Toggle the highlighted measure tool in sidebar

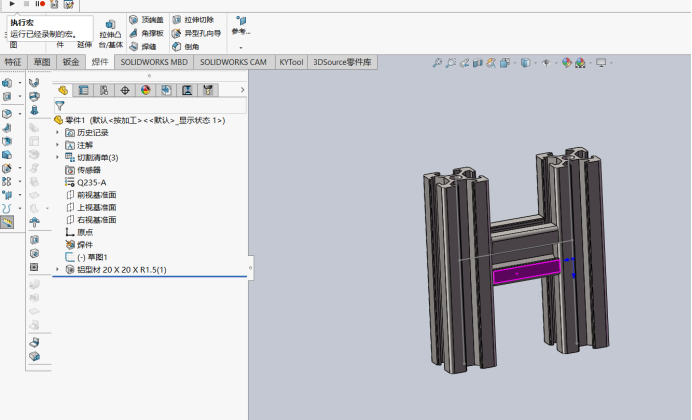point(7,222)
